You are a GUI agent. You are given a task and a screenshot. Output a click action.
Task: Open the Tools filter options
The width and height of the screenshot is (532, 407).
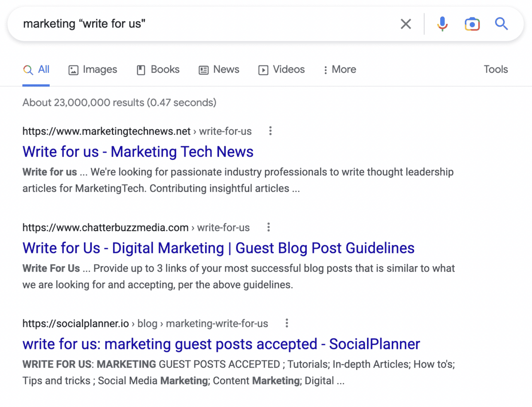pyautogui.click(x=496, y=69)
